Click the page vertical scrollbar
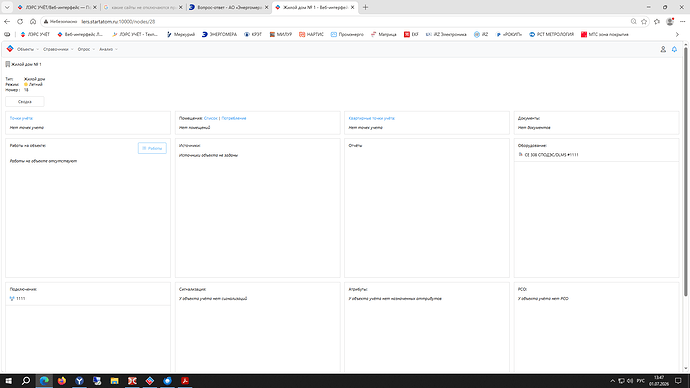The image size is (690, 388). 685,172
